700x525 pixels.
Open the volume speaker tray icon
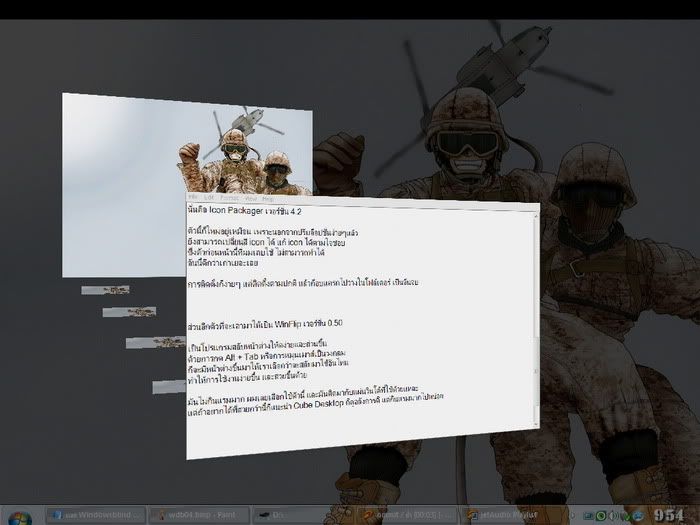point(614,516)
